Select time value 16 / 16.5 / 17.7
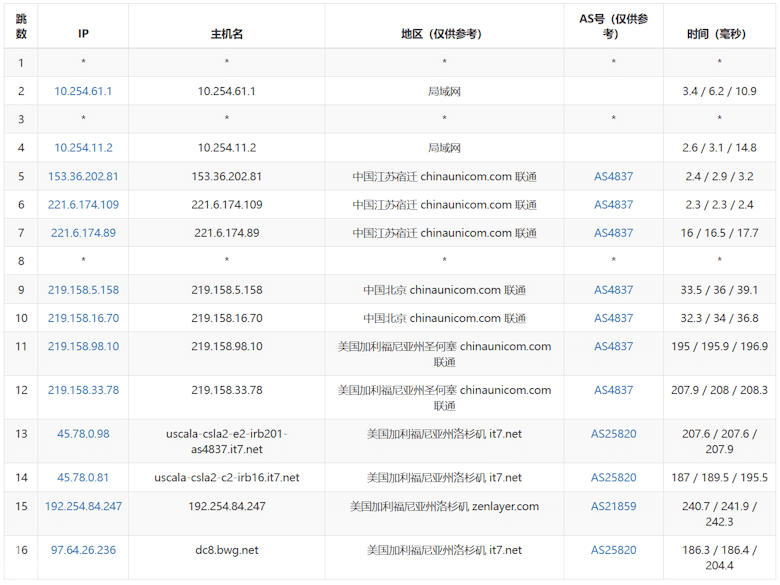The image size is (780, 585). pos(719,233)
